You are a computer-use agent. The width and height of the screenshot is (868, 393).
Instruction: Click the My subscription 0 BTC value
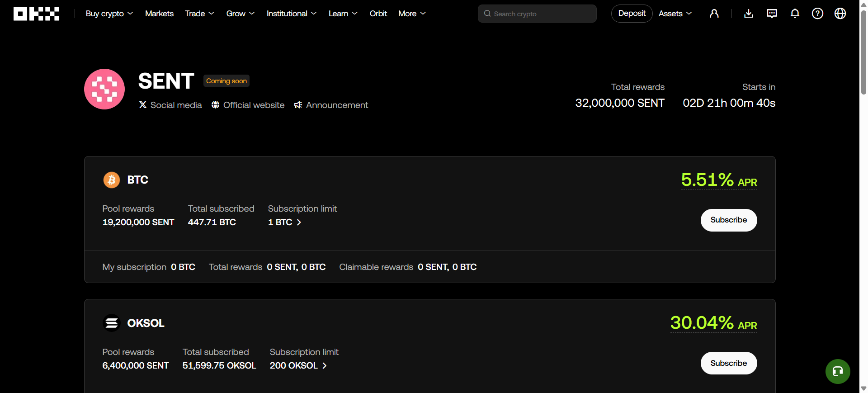[183, 267]
